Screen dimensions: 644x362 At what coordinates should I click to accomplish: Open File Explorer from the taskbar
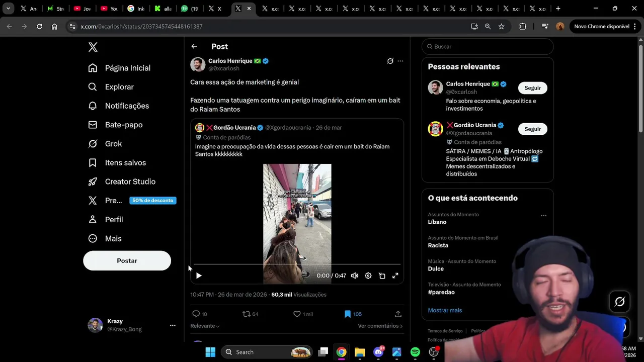[360, 352]
